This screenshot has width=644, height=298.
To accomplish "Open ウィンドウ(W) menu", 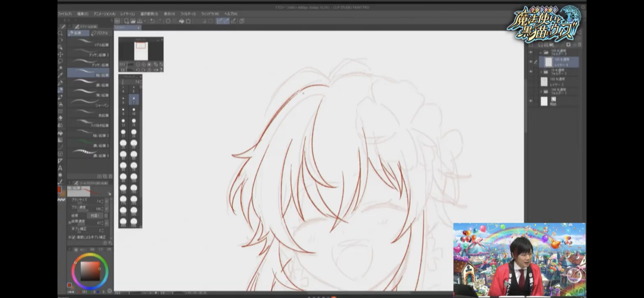I will (210, 14).
